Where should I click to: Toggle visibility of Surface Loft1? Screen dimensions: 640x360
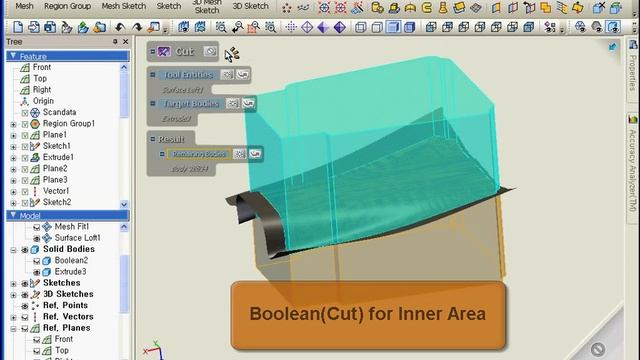pos(37,238)
